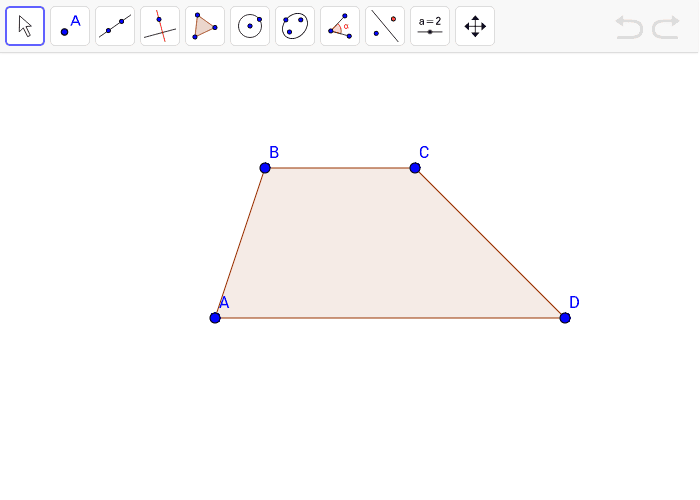
Task: Click label text "A"
Action: pyautogui.click(x=225, y=303)
